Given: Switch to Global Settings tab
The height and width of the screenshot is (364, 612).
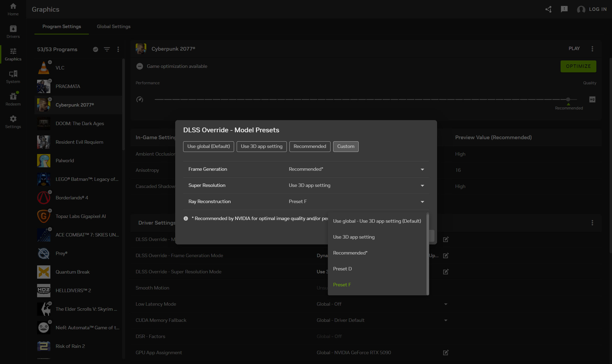Looking at the screenshot, I should coord(114,27).
